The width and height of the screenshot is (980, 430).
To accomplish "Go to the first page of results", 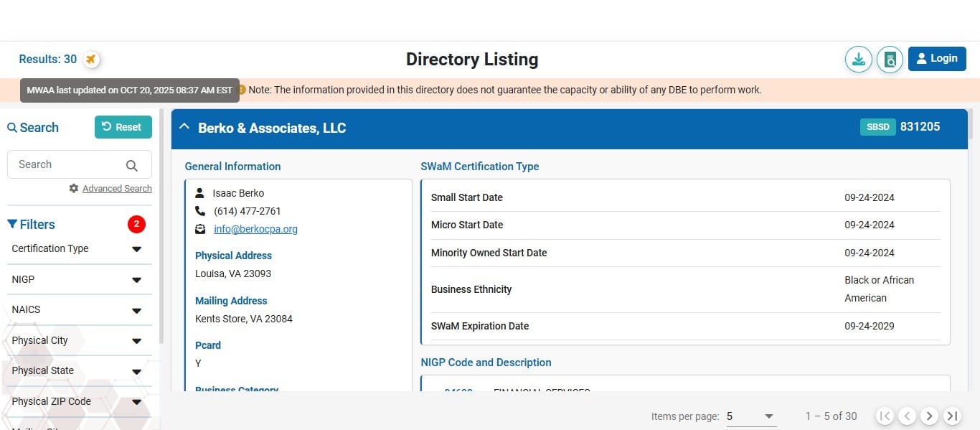I will click(x=885, y=416).
